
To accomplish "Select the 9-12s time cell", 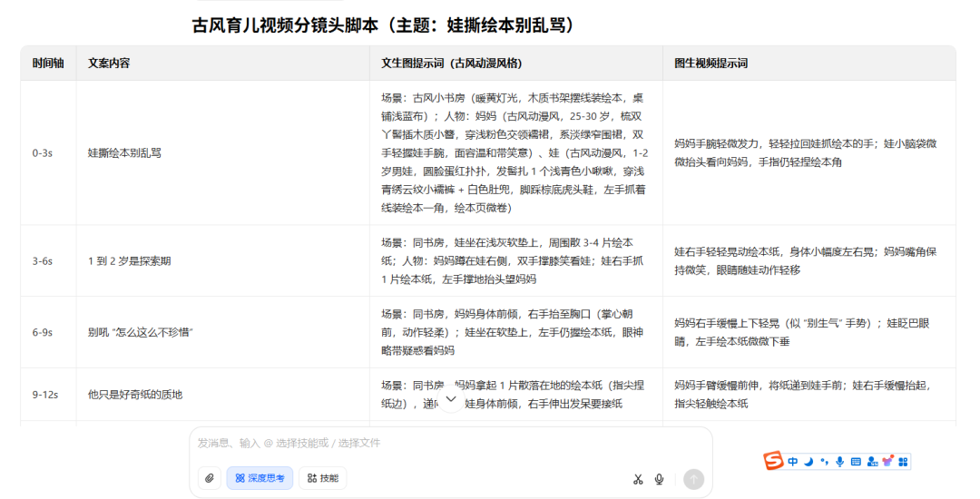I will (x=48, y=395).
